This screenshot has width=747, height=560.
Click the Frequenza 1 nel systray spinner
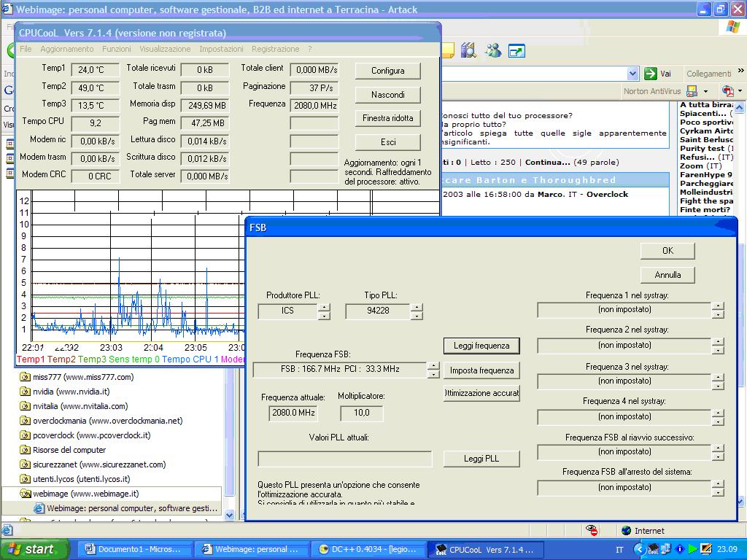[x=718, y=309]
